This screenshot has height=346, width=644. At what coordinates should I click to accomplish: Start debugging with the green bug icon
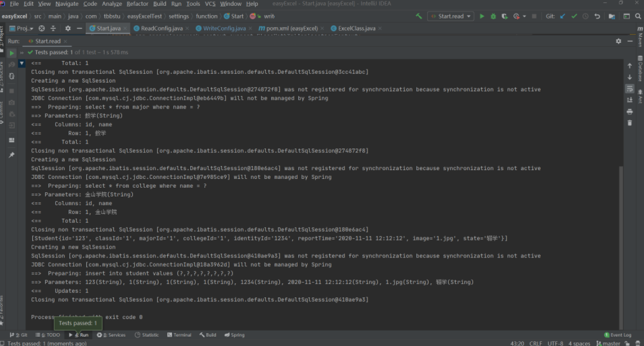(493, 16)
